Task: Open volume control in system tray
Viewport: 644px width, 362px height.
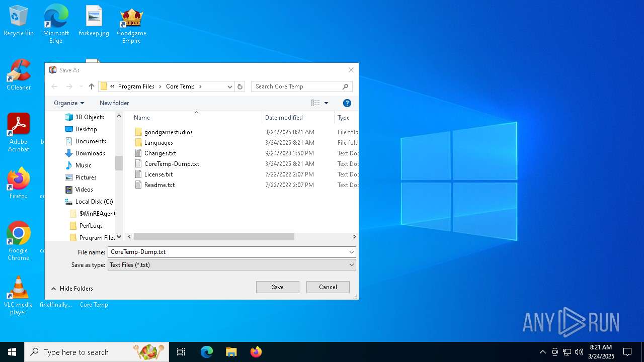Action: pyautogui.click(x=579, y=352)
